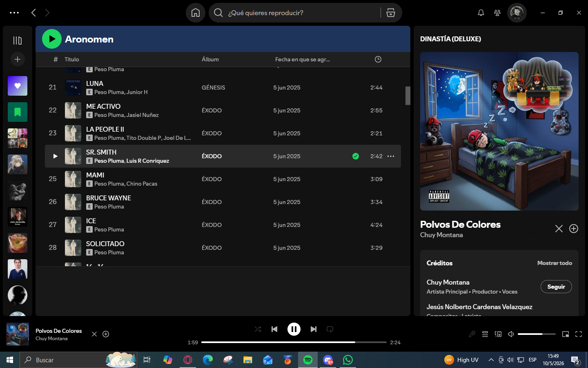588x368 pixels.
Task: Open Chuy Montana under the side panel title
Action: [x=441, y=235]
